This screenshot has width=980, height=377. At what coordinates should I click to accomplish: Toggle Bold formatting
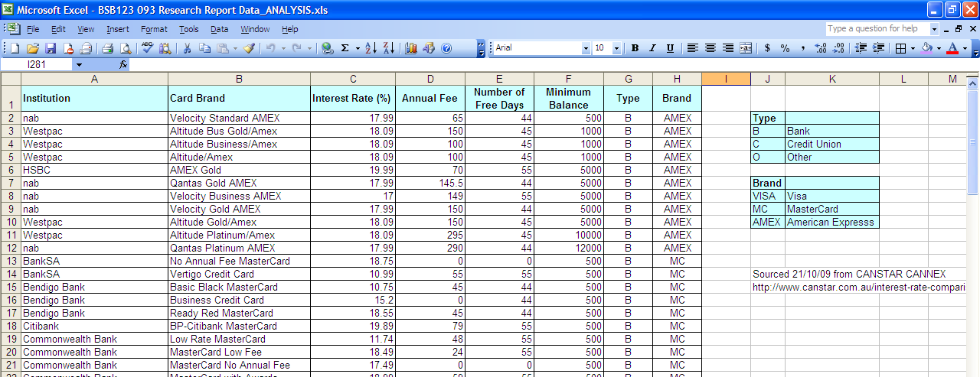(x=635, y=48)
